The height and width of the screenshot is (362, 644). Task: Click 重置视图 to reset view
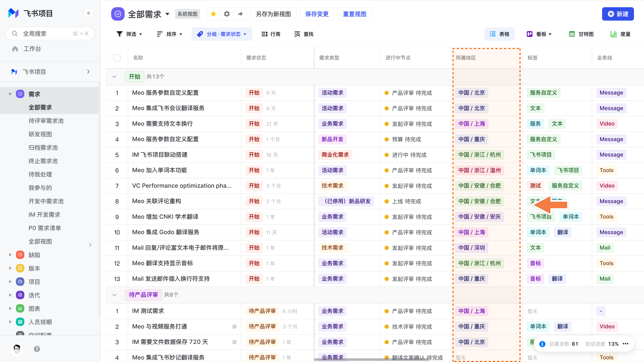tap(355, 14)
